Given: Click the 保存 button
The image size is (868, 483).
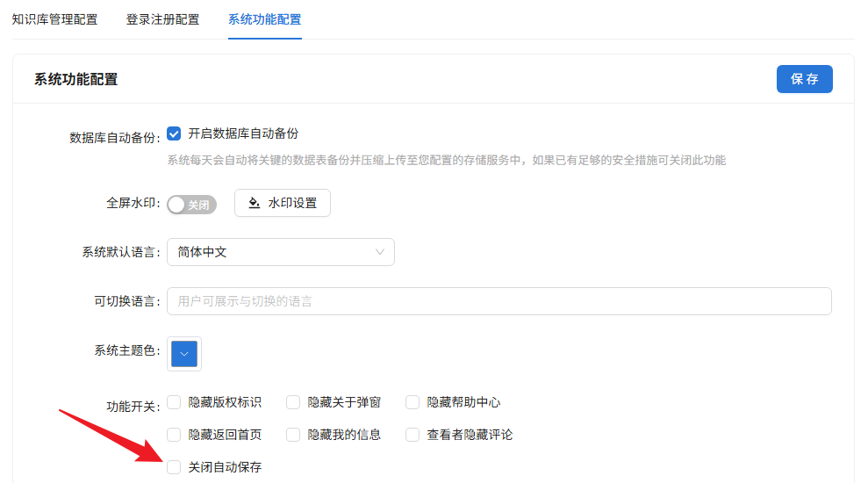Looking at the screenshot, I should pyautogui.click(x=804, y=79).
